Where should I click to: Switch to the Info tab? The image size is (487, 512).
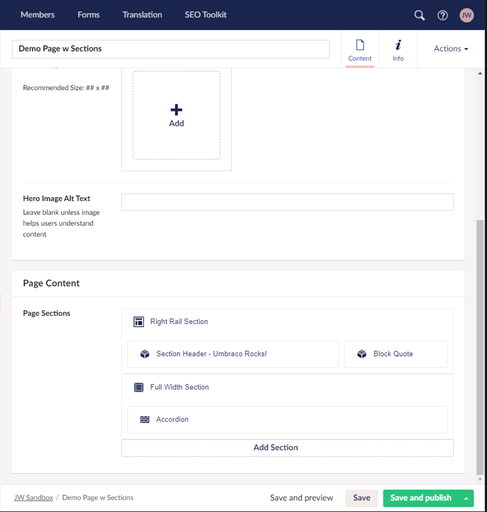click(398, 50)
